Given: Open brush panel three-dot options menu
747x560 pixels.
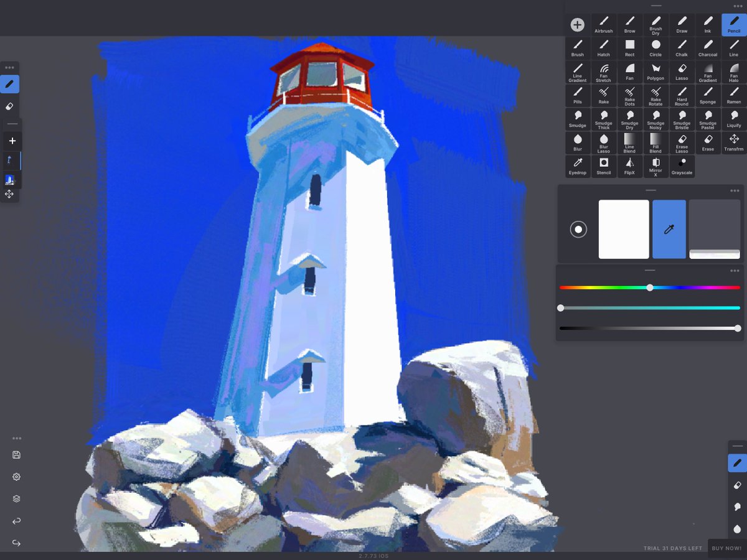Looking at the screenshot, I should 738,6.
